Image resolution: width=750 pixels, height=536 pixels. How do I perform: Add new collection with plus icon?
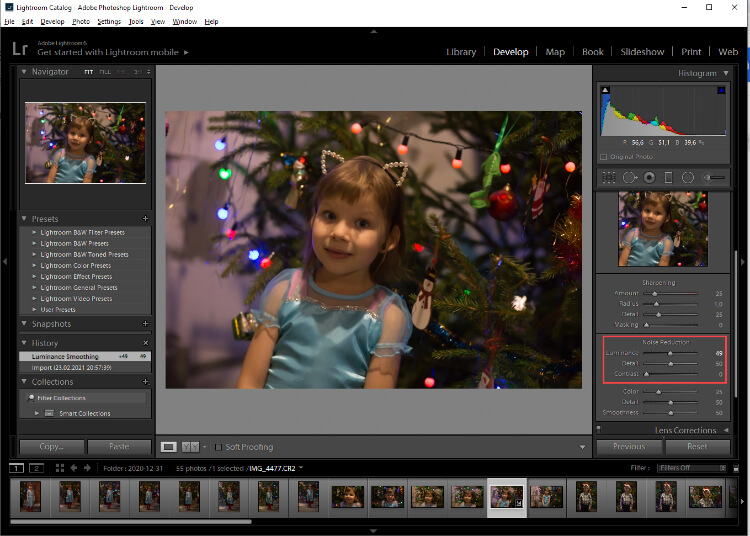145,382
